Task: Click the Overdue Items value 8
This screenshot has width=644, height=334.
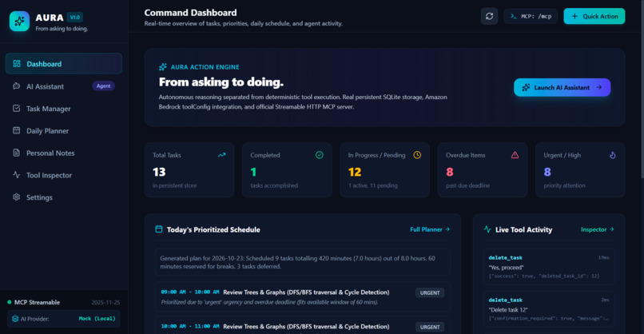Action: point(450,172)
